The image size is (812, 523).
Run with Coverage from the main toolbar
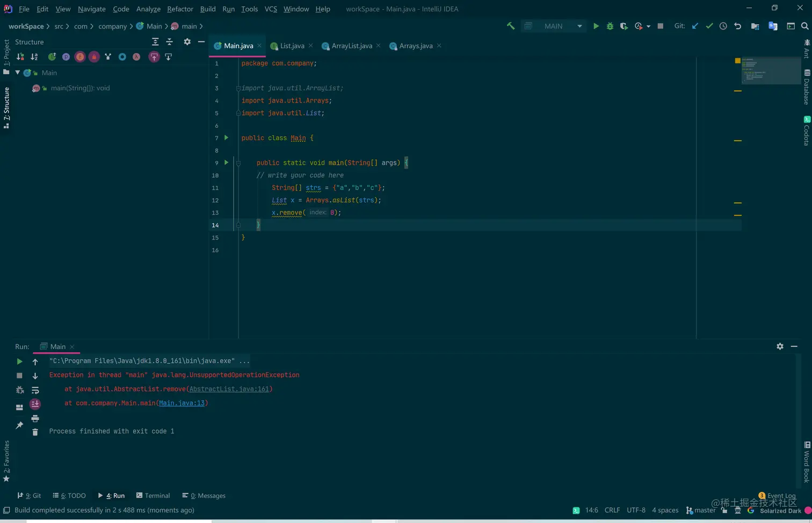click(x=624, y=26)
